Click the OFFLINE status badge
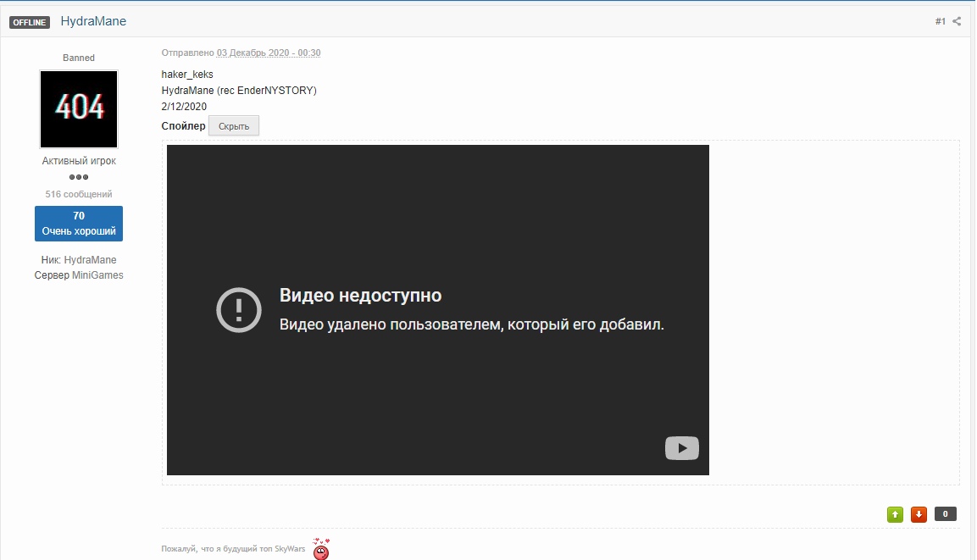The width and height of the screenshot is (977, 560). pos(30,22)
